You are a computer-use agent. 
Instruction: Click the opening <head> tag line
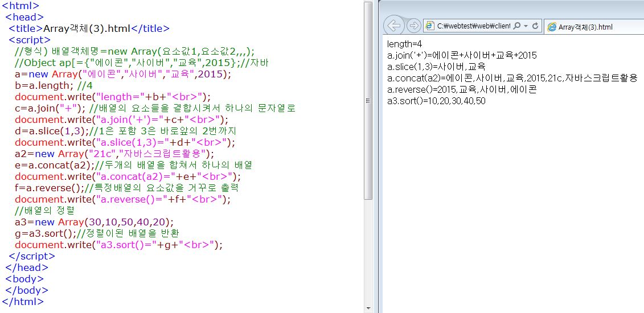click(x=24, y=17)
